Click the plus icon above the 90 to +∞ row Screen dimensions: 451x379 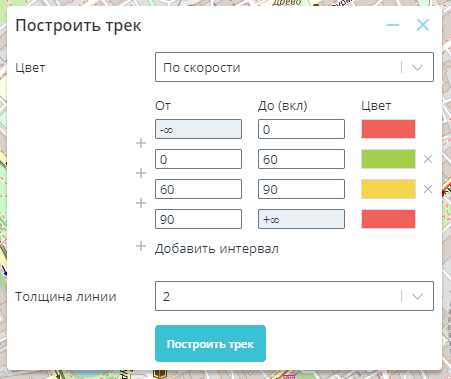tap(141, 203)
